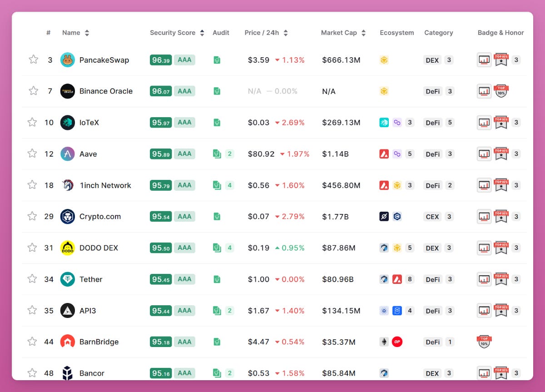Favorite 1inch Network with star
Viewport: 545px width, 392px height.
[x=32, y=185]
